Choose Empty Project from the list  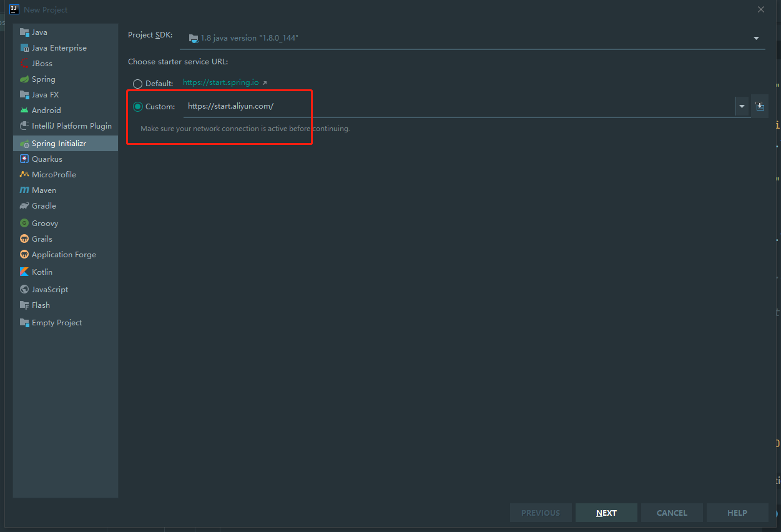point(55,322)
